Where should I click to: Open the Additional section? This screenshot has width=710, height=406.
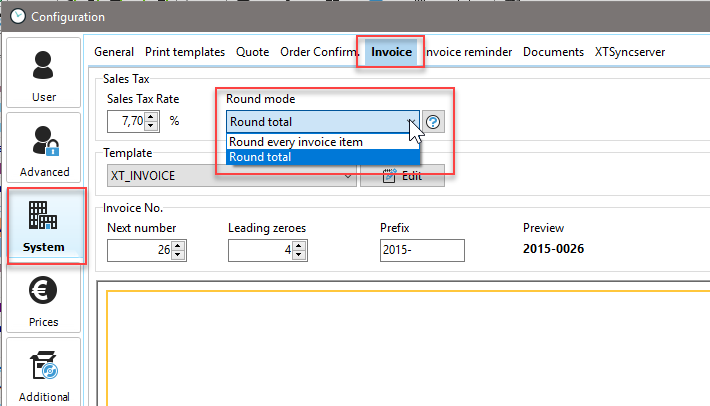point(44,372)
